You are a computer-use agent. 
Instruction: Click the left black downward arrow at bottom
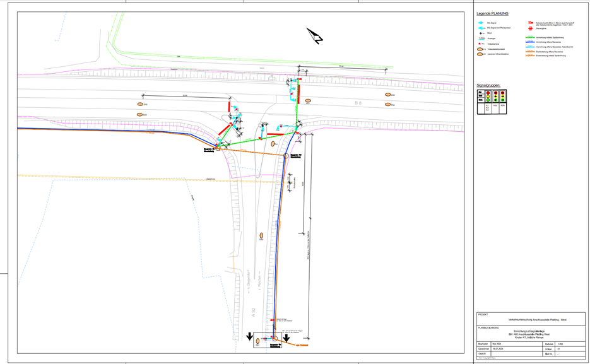[250, 335]
